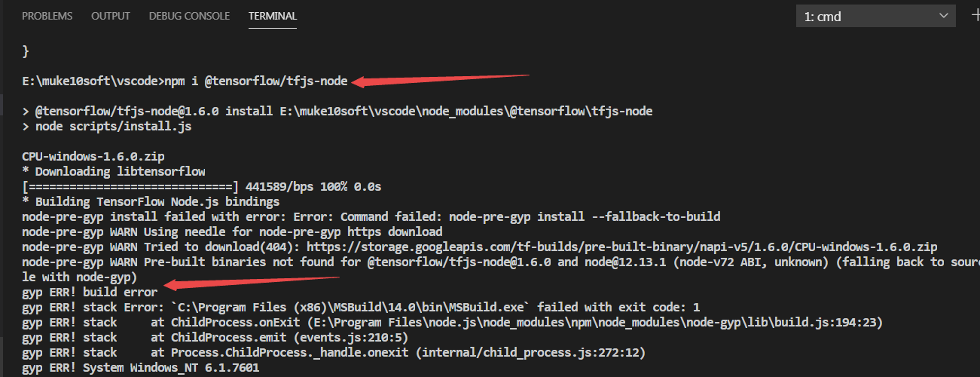Click the 'gyp ERR! build error' line

pos(90,292)
